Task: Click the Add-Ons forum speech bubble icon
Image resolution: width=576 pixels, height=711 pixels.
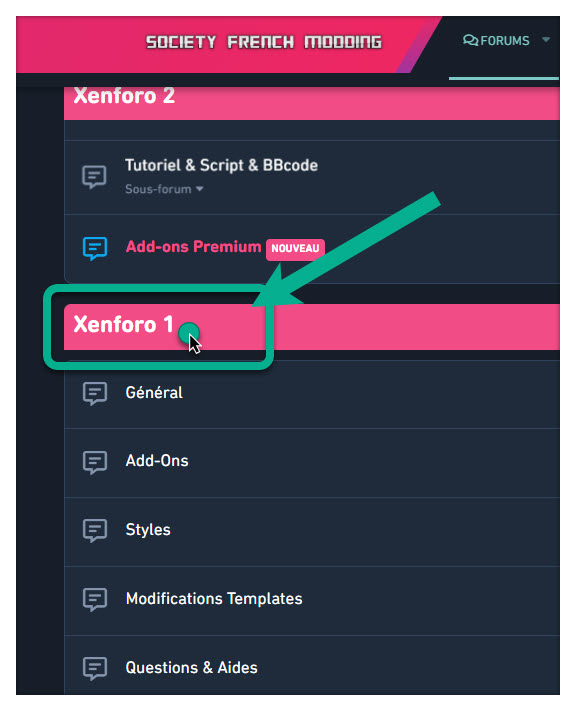Action: point(95,462)
